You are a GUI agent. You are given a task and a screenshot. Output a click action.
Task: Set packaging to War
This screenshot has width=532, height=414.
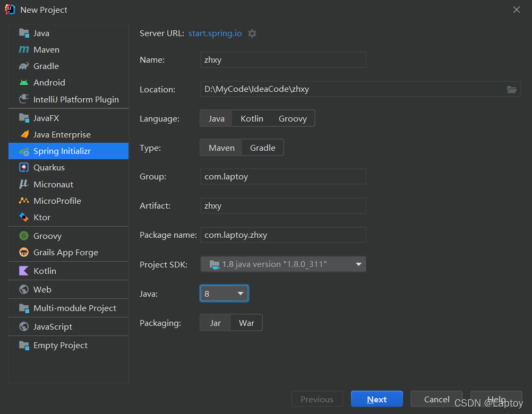point(246,323)
